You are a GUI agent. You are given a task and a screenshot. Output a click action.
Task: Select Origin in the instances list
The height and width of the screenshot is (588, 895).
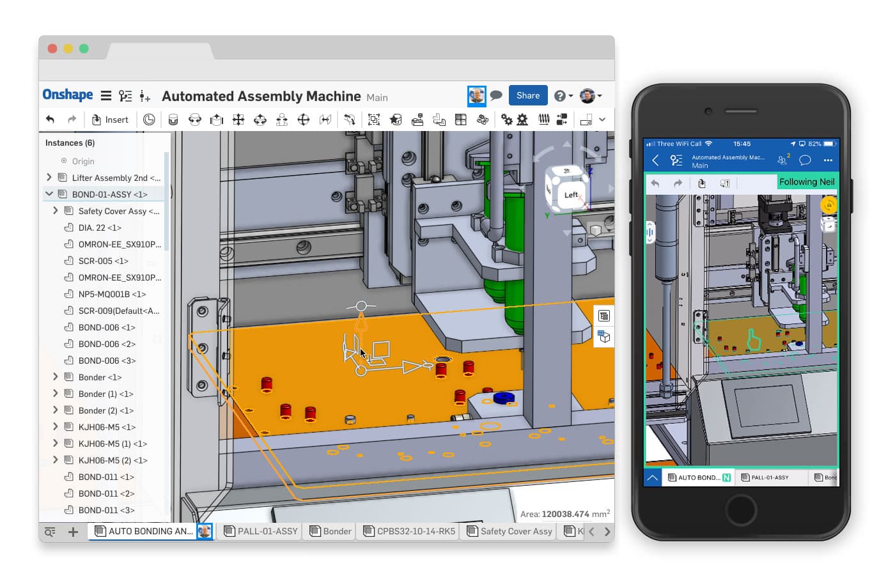point(83,161)
